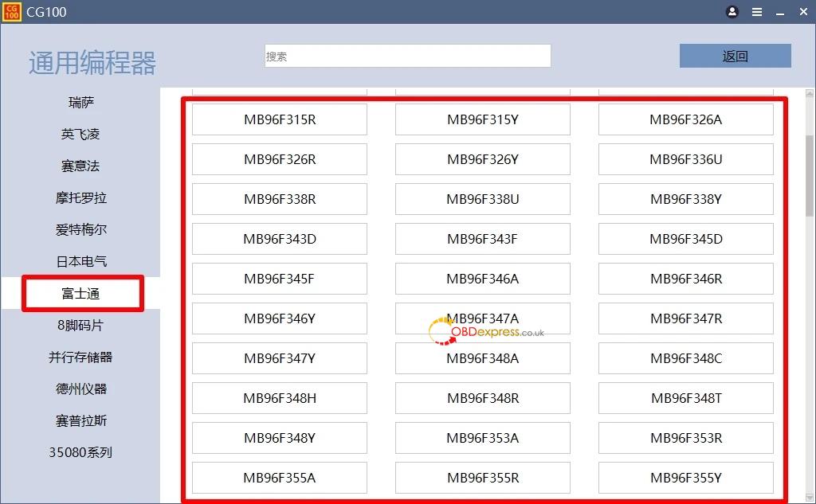Focus the 搜索 search input field

[407, 56]
